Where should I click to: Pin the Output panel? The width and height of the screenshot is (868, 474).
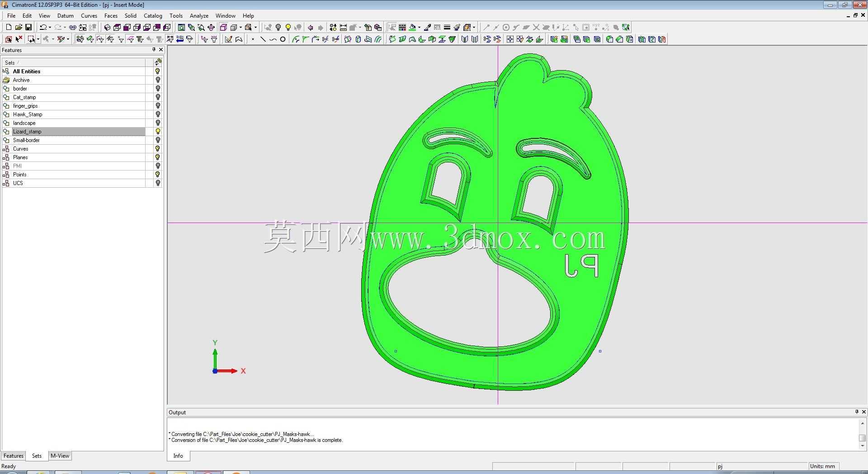coord(856,412)
